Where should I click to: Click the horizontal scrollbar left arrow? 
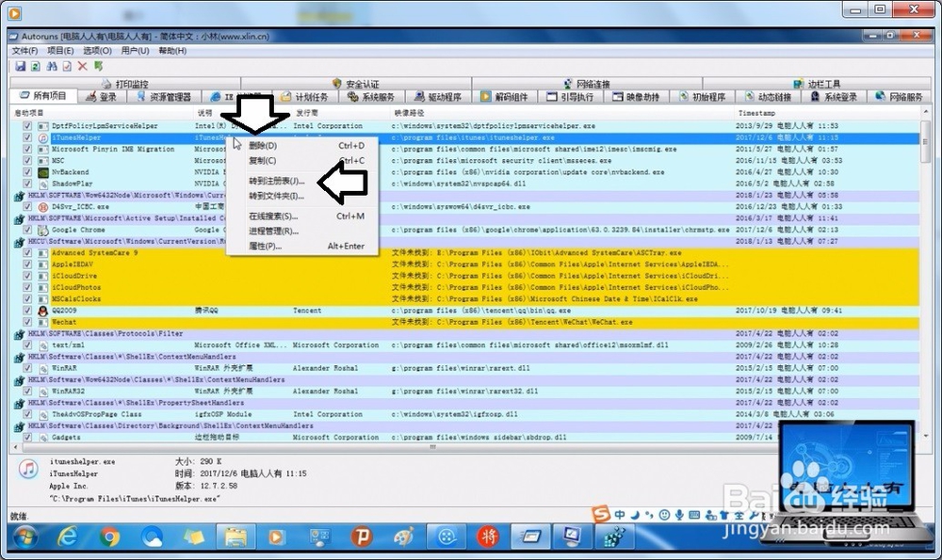click(x=16, y=447)
